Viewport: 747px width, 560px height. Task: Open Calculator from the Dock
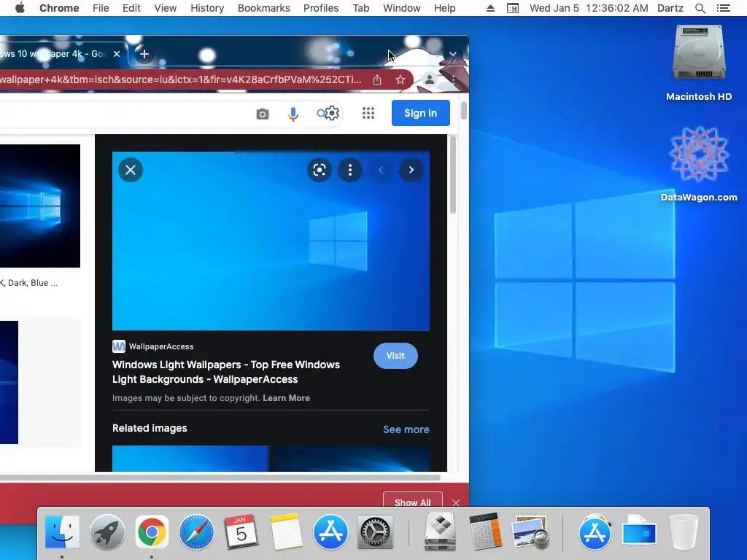pos(485,532)
